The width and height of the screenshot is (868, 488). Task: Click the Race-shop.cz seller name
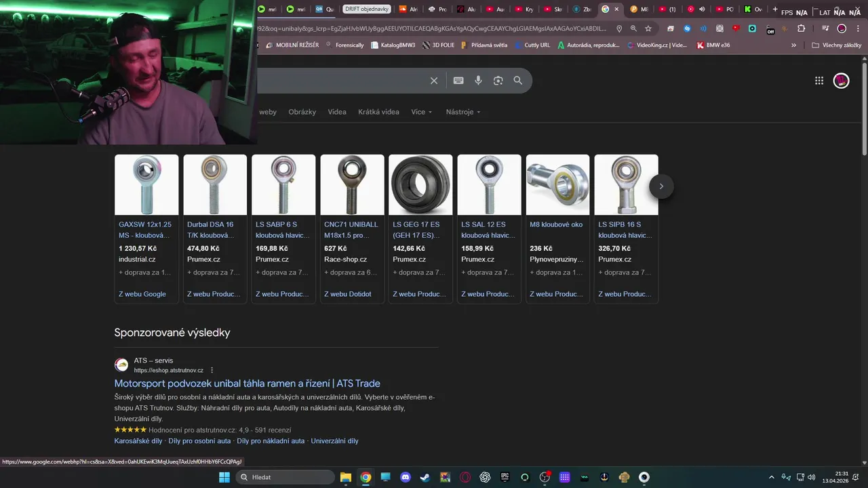pos(345,260)
